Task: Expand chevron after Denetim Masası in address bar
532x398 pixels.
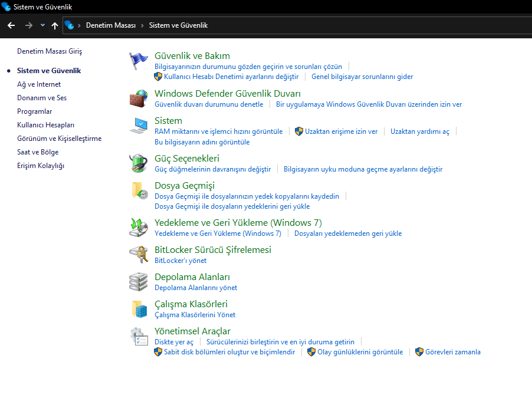Action: pyautogui.click(x=142, y=25)
